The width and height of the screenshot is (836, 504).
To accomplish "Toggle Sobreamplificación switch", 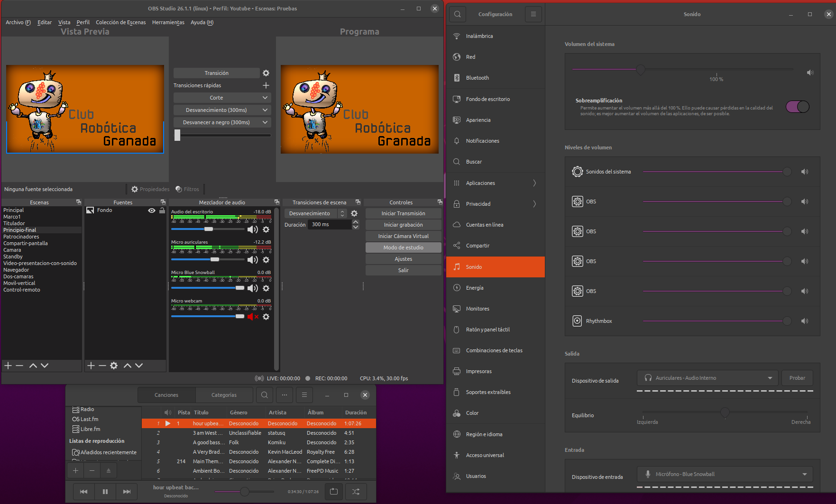I will click(x=798, y=107).
